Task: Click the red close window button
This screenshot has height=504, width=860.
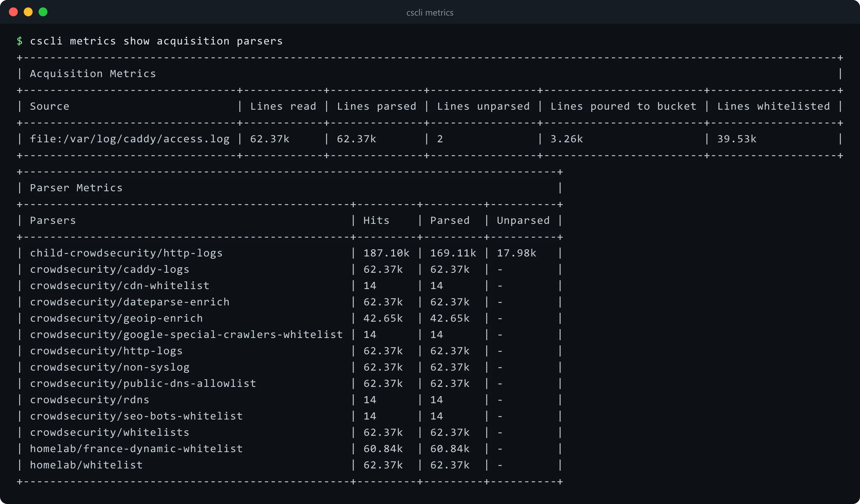Action: pyautogui.click(x=13, y=12)
